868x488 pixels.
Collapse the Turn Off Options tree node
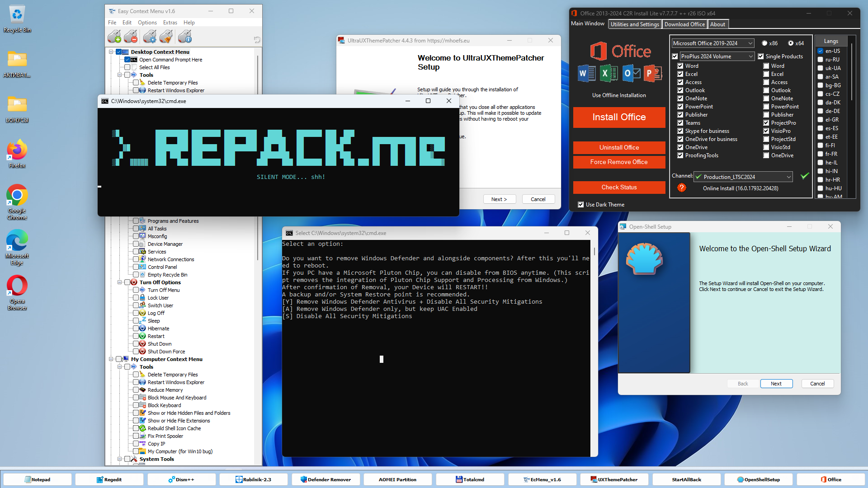click(120, 282)
